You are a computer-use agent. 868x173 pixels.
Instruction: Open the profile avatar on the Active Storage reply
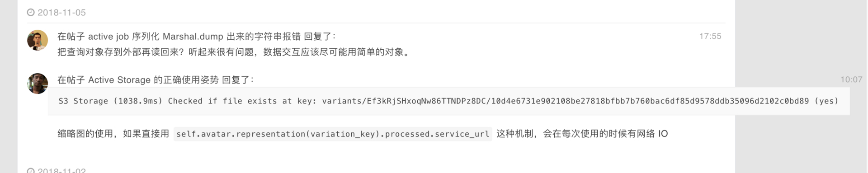(38, 84)
